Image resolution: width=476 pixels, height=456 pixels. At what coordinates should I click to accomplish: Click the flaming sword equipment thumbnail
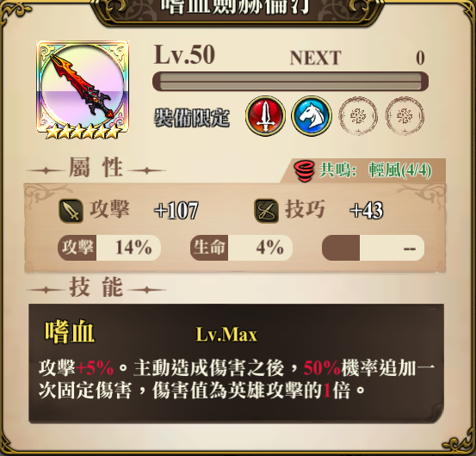(83, 88)
